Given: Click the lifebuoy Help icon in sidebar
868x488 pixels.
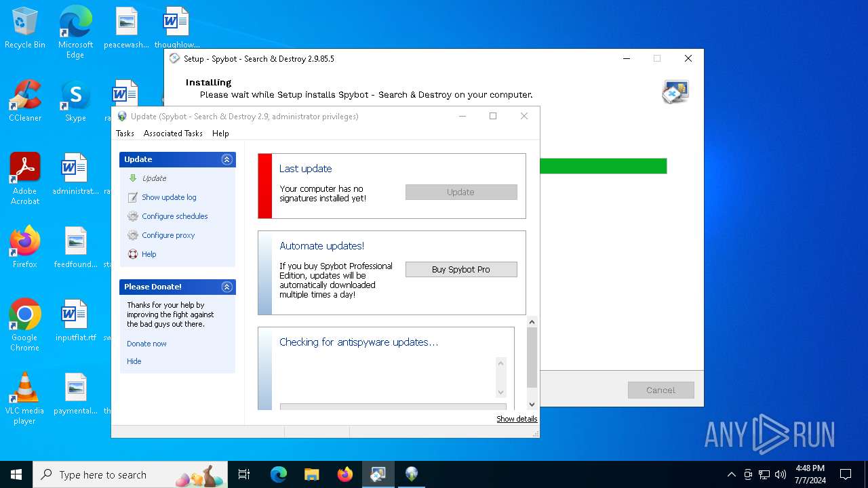Looking at the screenshot, I should coord(133,254).
